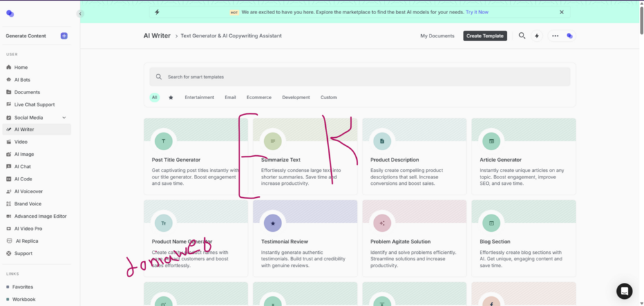Collapse the sidebar with the arrow button
Image resolution: width=644 pixels, height=306 pixels.
click(80, 14)
